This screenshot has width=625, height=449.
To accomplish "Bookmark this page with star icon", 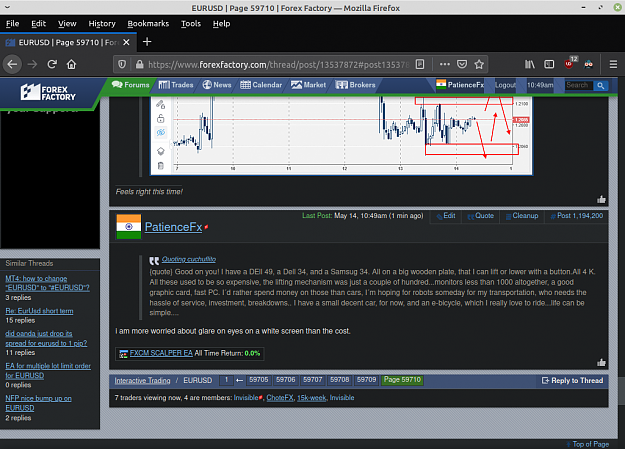I will click(x=479, y=64).
